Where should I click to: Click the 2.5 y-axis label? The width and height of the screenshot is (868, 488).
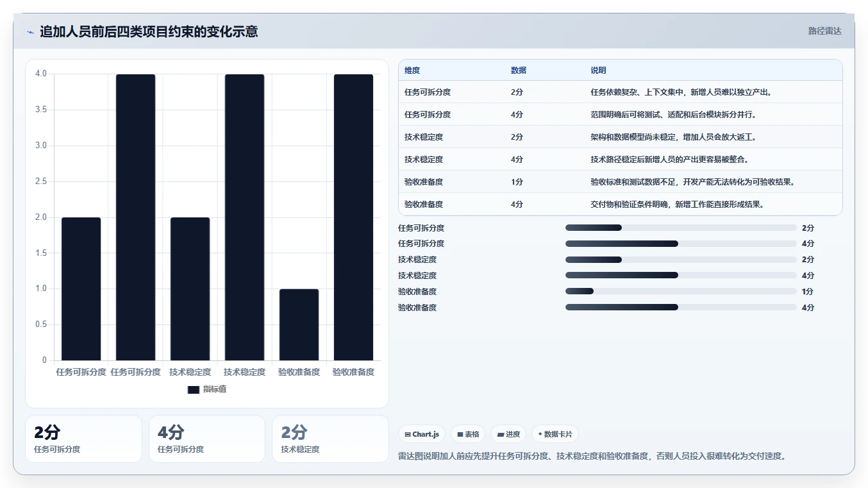[x=41, y=181]
